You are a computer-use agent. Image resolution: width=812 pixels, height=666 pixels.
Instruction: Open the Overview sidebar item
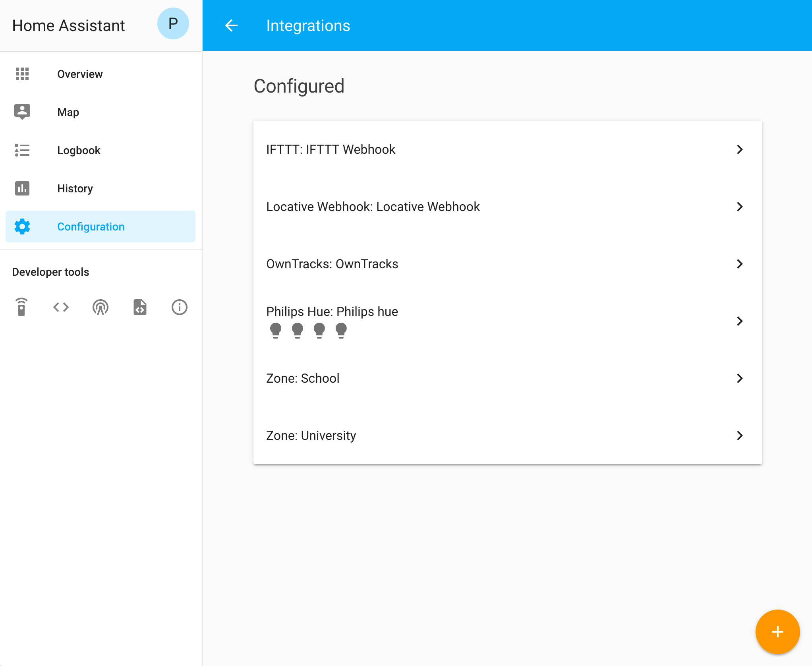pos(80,74)
